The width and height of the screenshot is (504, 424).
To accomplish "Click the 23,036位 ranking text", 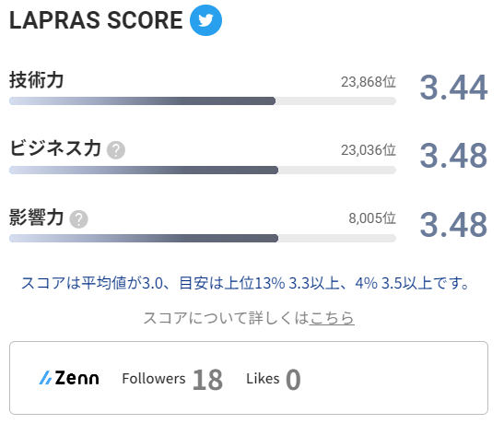I will [x=369, y=150].
